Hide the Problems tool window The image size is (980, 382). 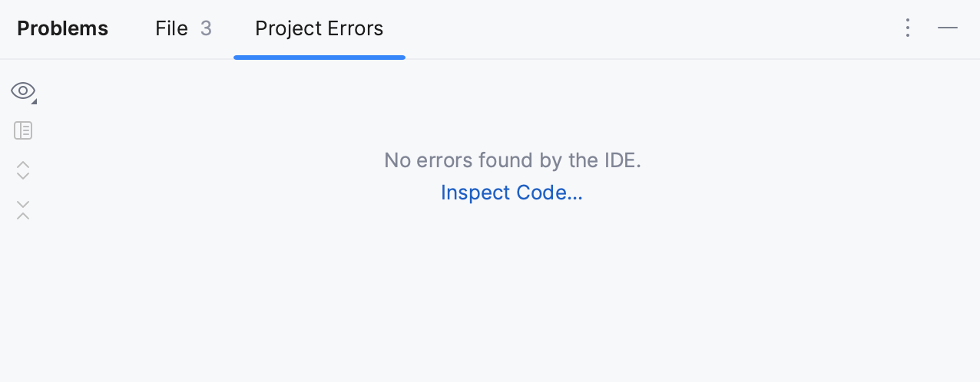click(x=948, y=28)
